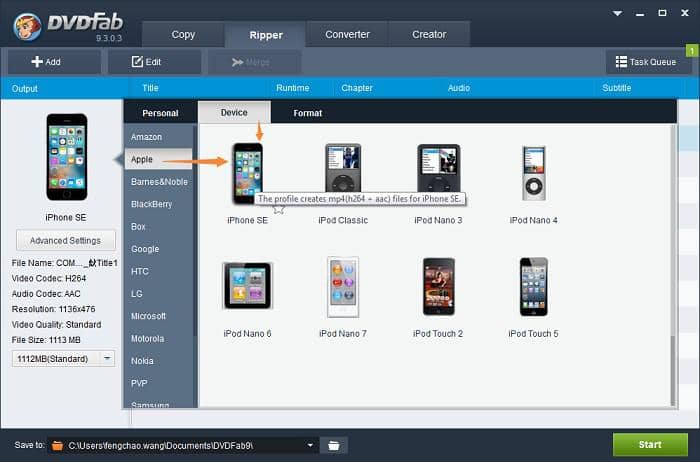Pick the iPod Nano 3 device icon

tap(438, 169)
